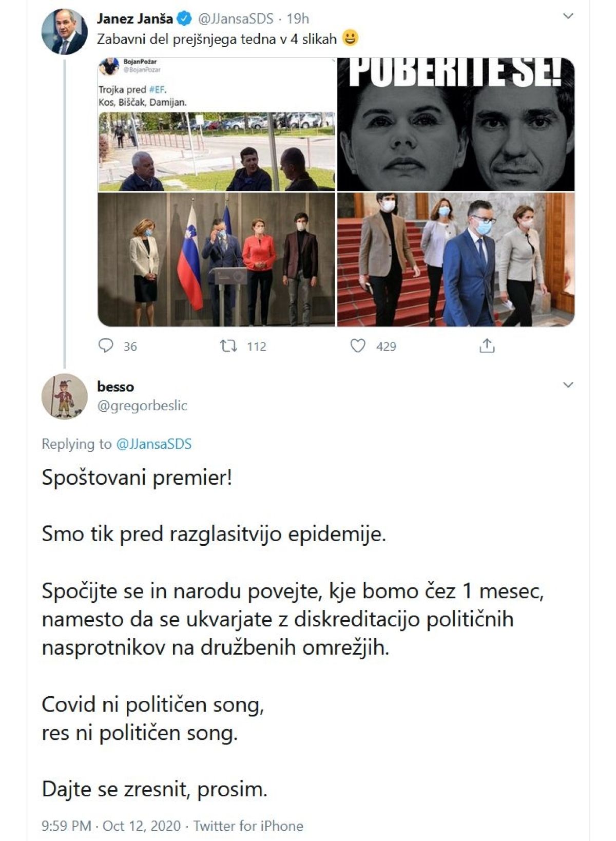Open besso's profile avatar
Screen dimensions: 616x841
64,396
